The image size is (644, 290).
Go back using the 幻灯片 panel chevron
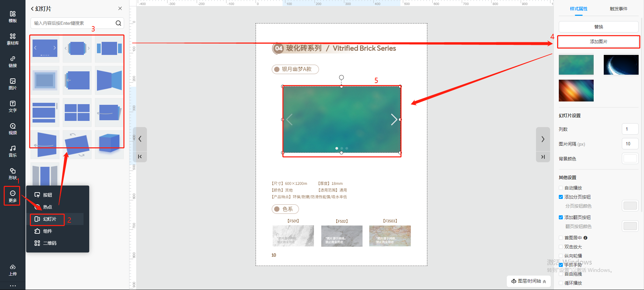point(33,9)
